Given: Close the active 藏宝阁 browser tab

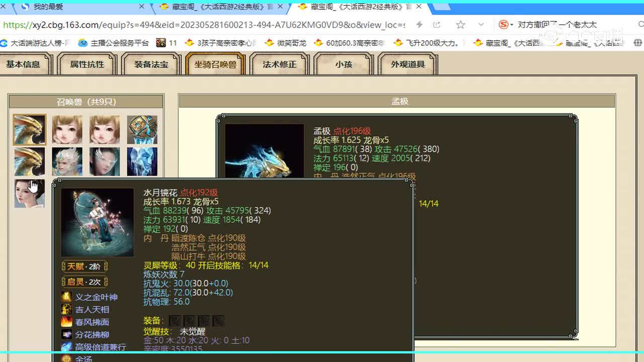Looking at the screenshot, I should [419, 7].
